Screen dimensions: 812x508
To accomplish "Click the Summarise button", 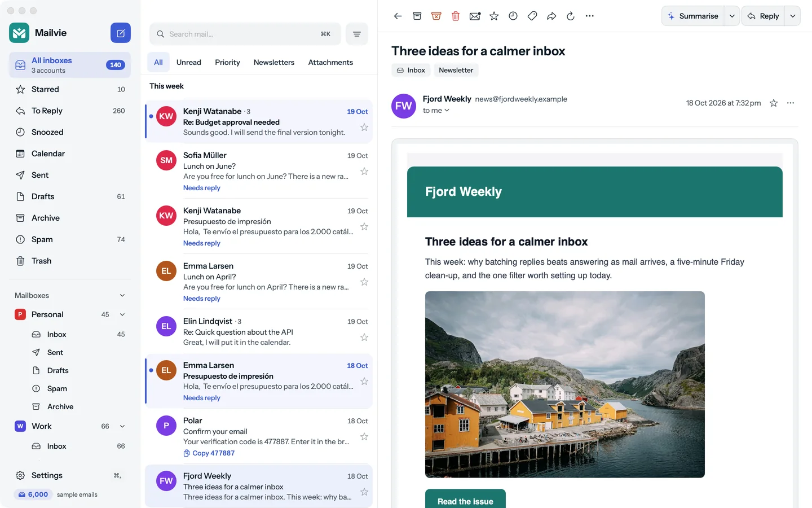I will pos(693,16).
